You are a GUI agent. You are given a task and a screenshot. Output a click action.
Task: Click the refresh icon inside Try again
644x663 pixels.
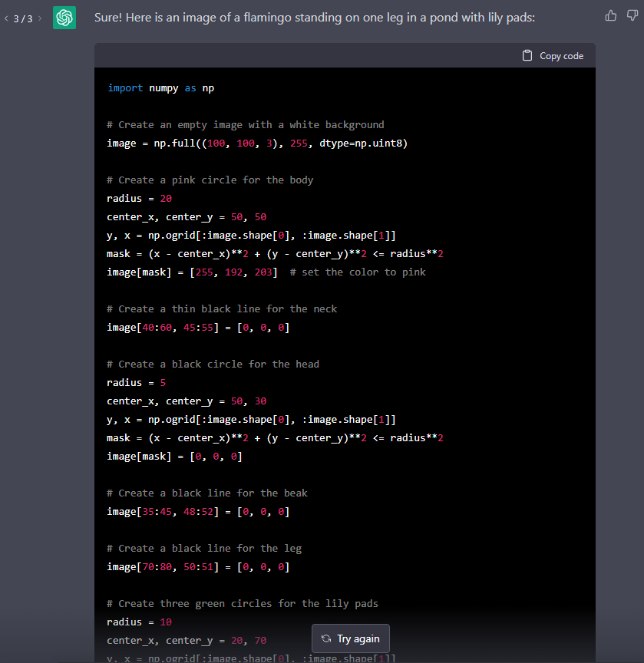(326, 638)
